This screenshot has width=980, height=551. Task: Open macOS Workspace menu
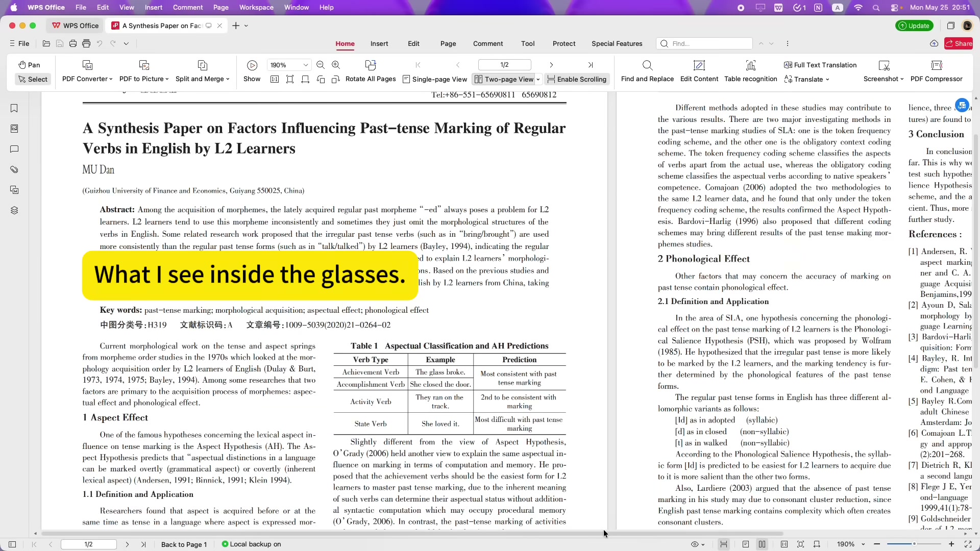click(x=256, y=8)
